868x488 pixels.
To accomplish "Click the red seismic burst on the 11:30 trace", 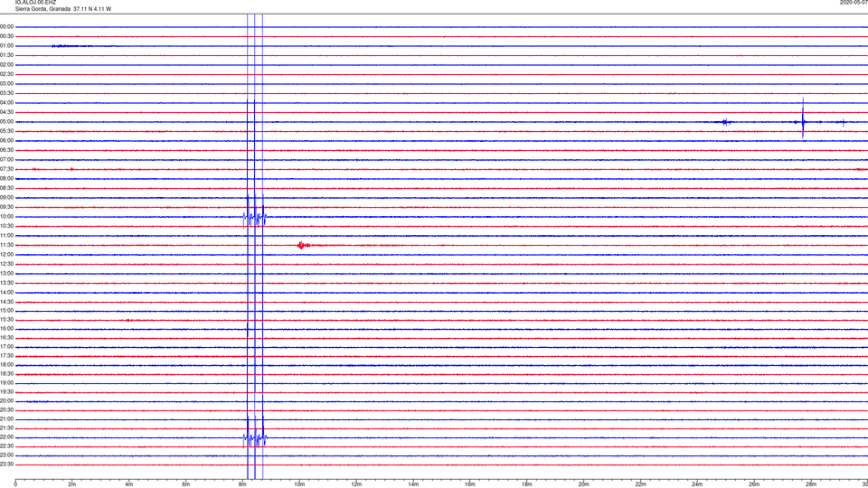I will pyautogui.click(x=302, y=245).
